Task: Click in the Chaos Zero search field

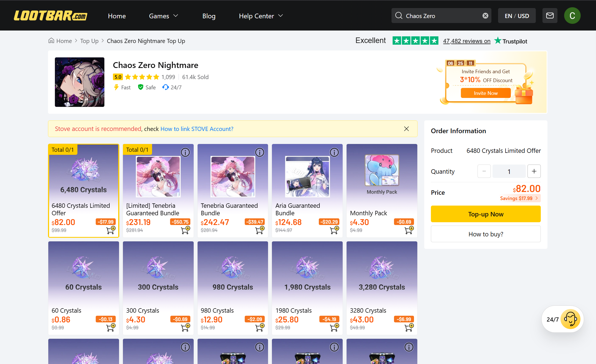Action: (441, 16)
